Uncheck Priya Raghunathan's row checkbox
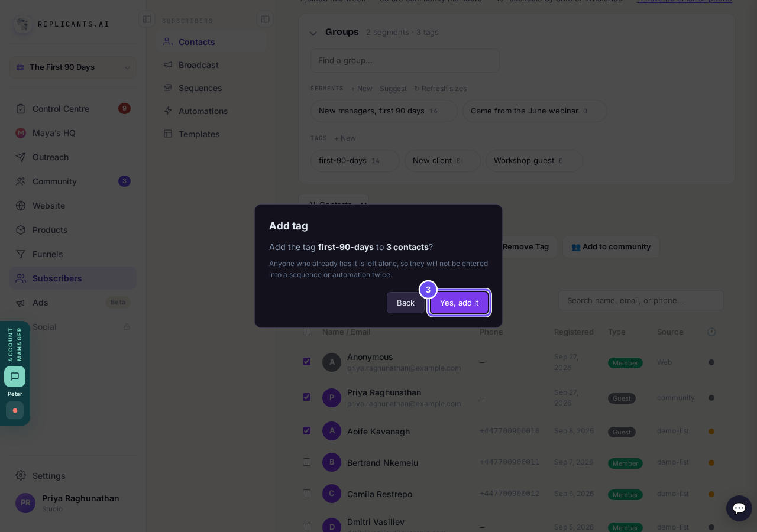Viewport: 757px width, 532px height. click(x=306, y=397)
